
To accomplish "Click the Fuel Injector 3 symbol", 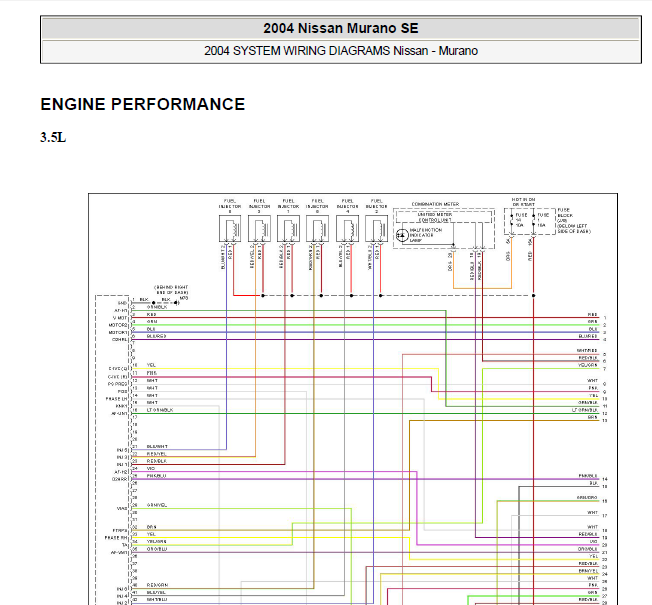I will [x=259, y=228].
